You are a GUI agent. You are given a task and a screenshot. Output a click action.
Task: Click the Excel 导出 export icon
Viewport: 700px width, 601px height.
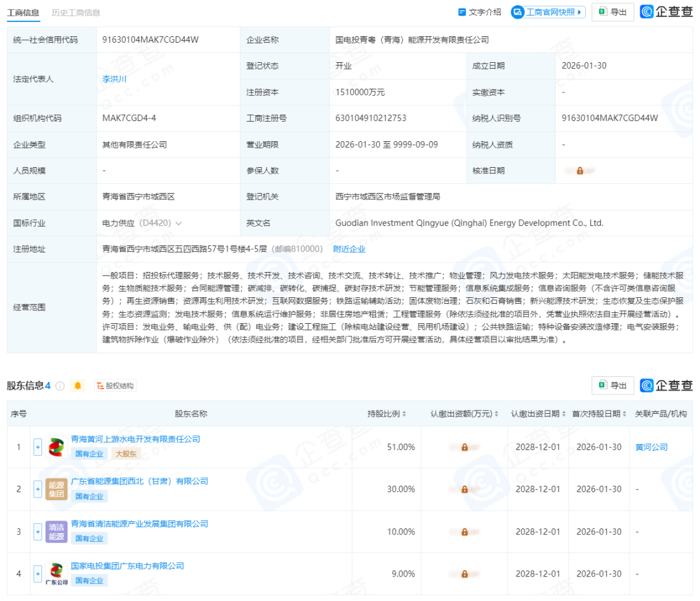tap(603, 12)
